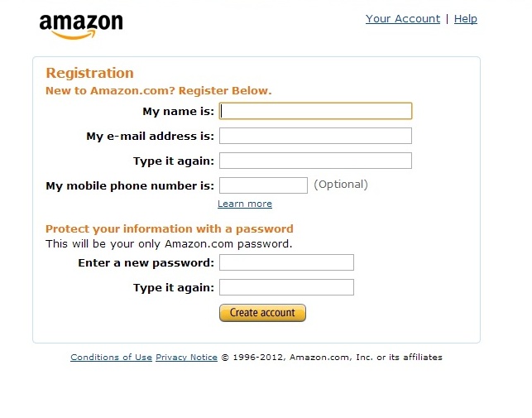Open the Conditions of Use link
The image size is (532, 418).
click(x=112, y=358)
